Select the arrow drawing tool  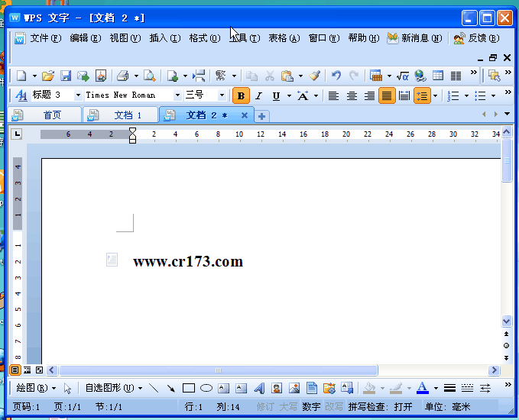tap(170, 388)
